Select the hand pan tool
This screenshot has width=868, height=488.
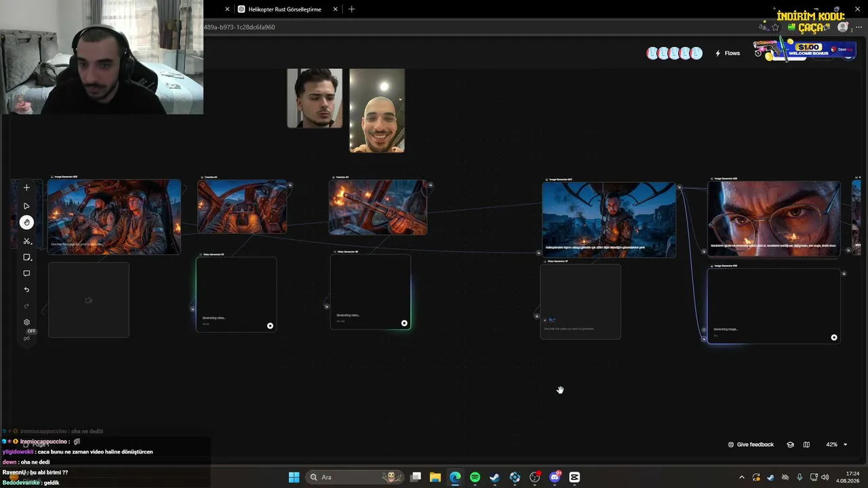pyautogui.click(x=26, y=222)
